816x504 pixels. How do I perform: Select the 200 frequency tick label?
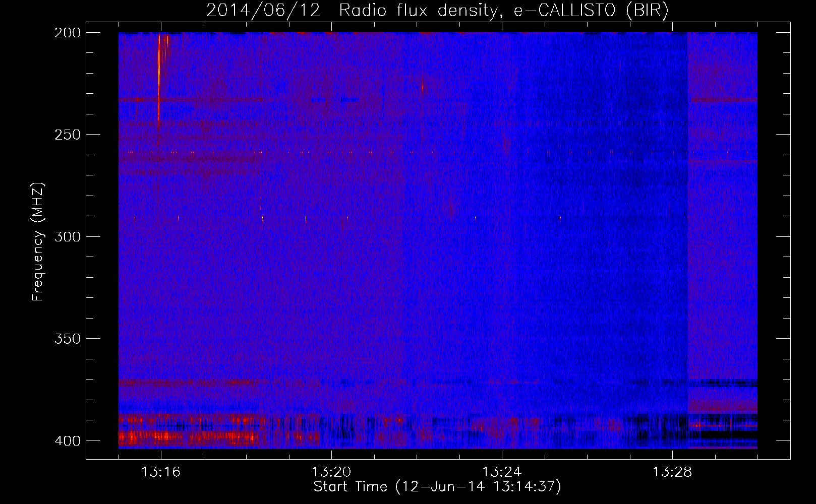pyautogui.click(x=67, y=32)
